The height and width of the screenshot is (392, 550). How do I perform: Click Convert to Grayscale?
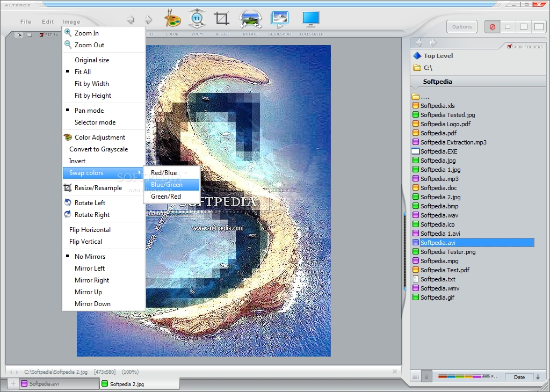click(104, 149)
